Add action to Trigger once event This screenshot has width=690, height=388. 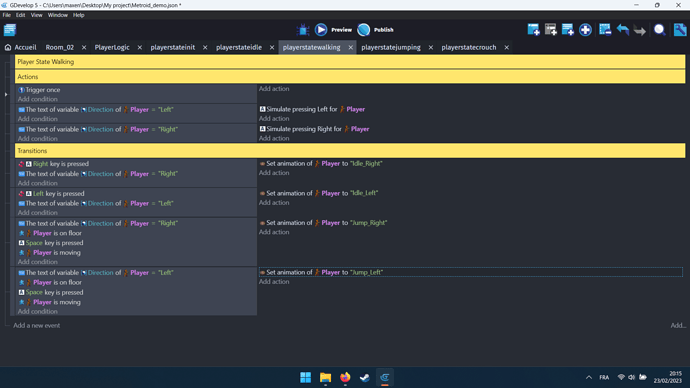[x=274, y=89]
